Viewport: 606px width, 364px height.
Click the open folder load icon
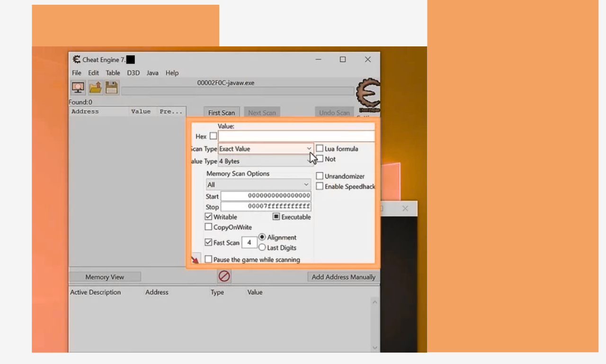[95, 88]
